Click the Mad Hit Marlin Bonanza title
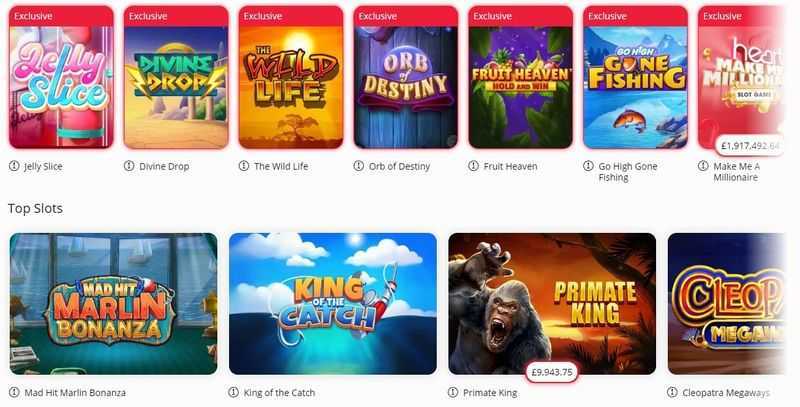The height and width of the screenshot is (407, 800). tap(75, 393)
